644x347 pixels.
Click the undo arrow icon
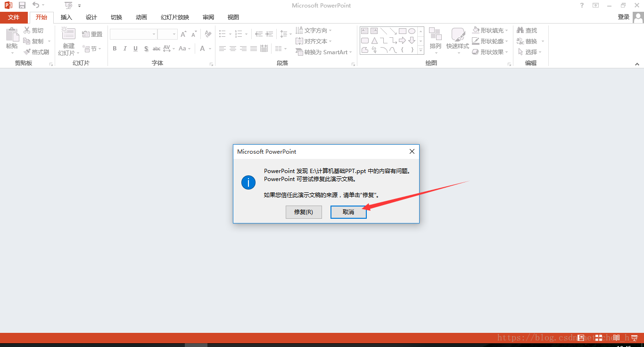[x=36, y=5]
